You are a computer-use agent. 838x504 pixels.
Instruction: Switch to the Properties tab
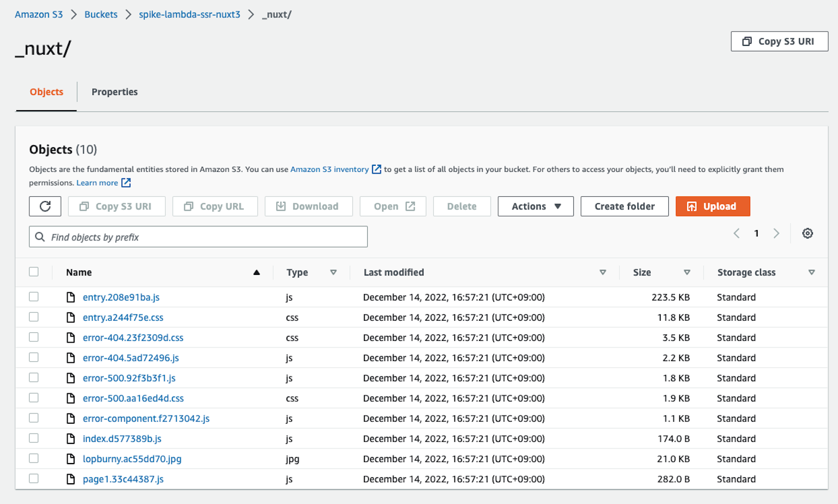[115, 92]
